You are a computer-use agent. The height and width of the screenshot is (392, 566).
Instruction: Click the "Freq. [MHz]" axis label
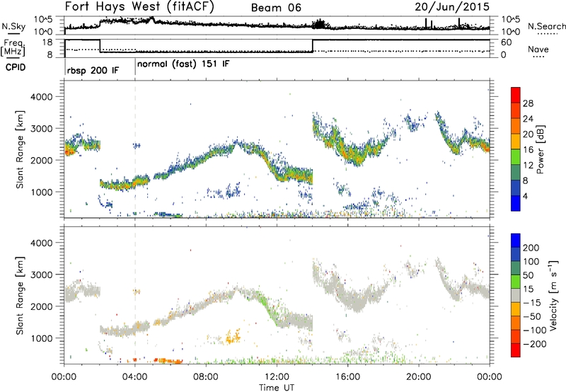tap(14, 47)
